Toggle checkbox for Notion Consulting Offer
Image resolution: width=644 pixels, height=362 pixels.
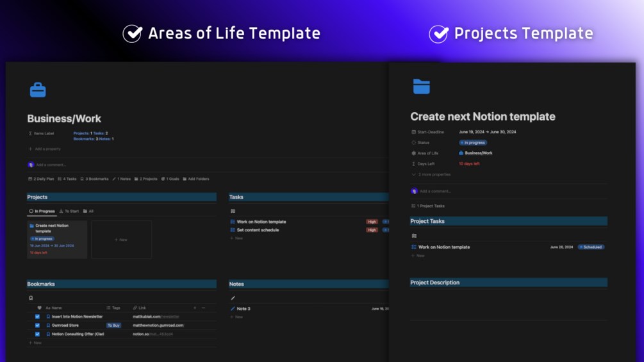37,334
